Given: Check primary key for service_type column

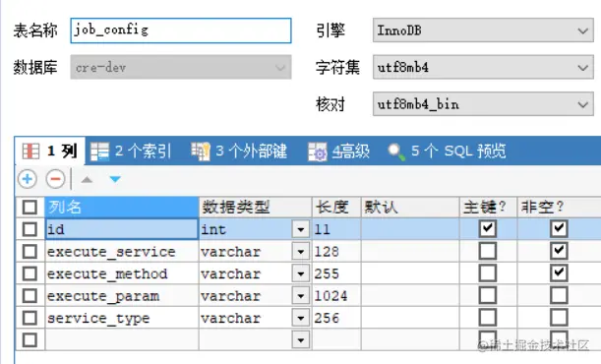Looking at the screenshot, I should coord(487,318).
